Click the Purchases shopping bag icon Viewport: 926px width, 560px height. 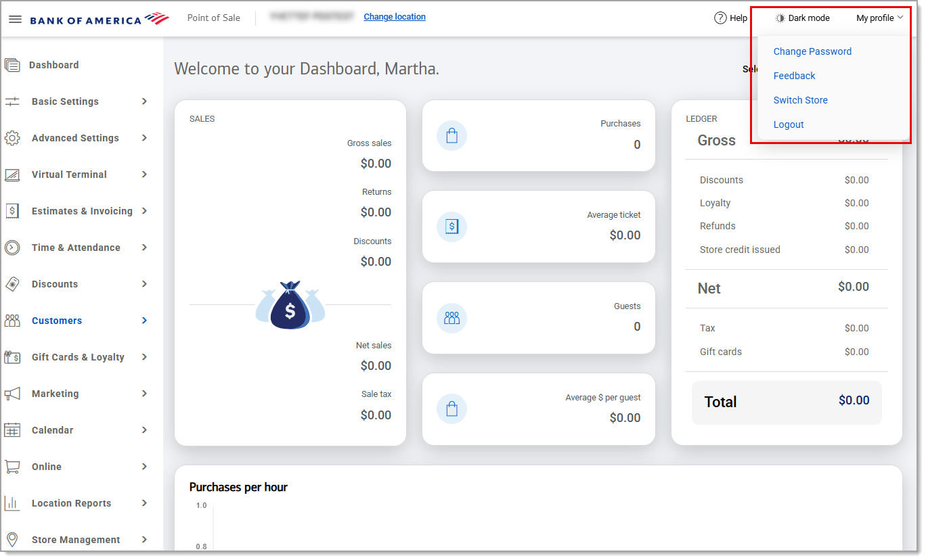click(451, 136)
